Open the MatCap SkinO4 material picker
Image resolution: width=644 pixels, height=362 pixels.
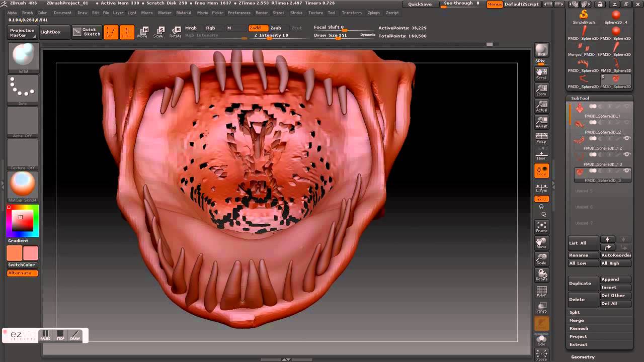point(23,186)
